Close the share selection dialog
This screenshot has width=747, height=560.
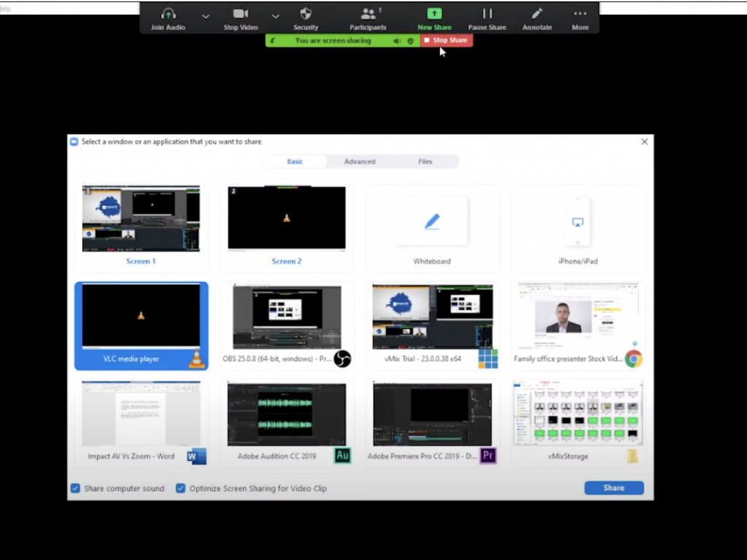point(645,141)
